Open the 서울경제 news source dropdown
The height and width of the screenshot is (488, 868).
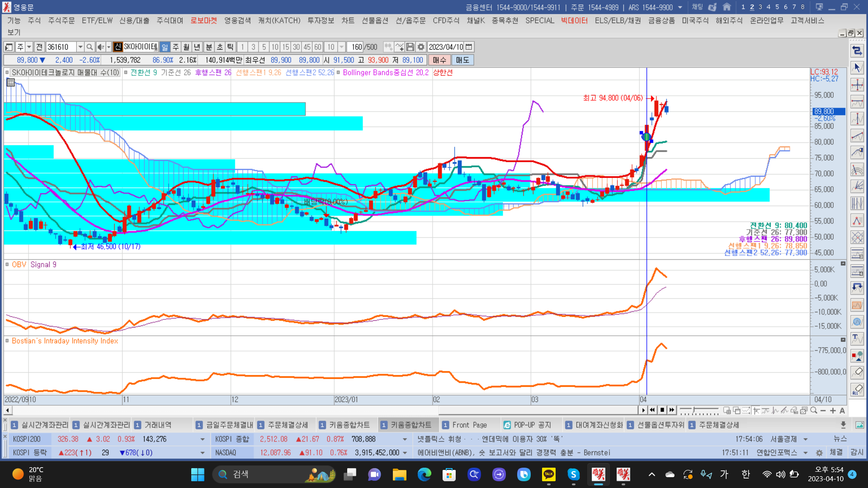click(x=805, y=439)
